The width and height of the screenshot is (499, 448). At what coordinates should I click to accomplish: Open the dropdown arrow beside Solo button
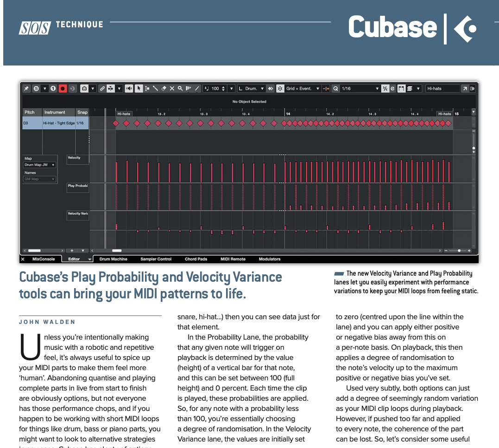pyautogui.click(x=45, y=88)
